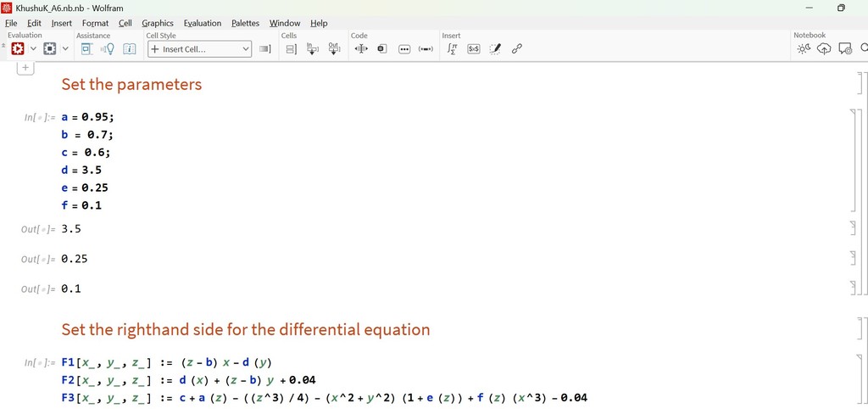Open the Palettes menu
The height and width of the screenshot is (409, 868).
(x=245, y=23)
